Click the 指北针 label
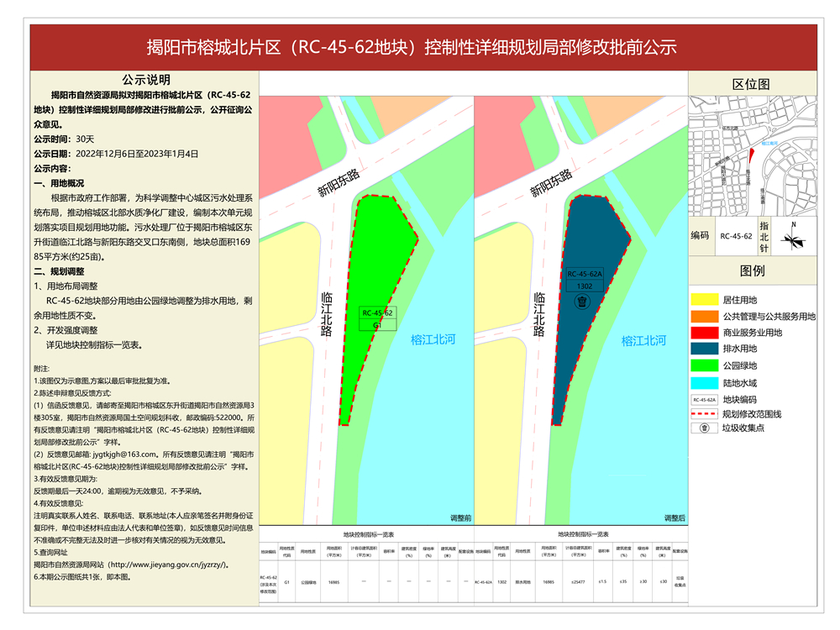 click(764, 237)
